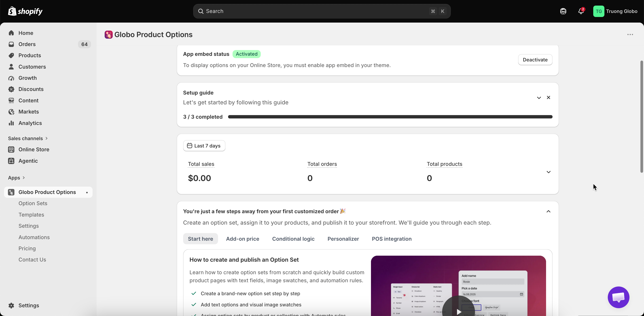Open Automations in app menu
The image size is (644, 316).
(x=34, y=237)
